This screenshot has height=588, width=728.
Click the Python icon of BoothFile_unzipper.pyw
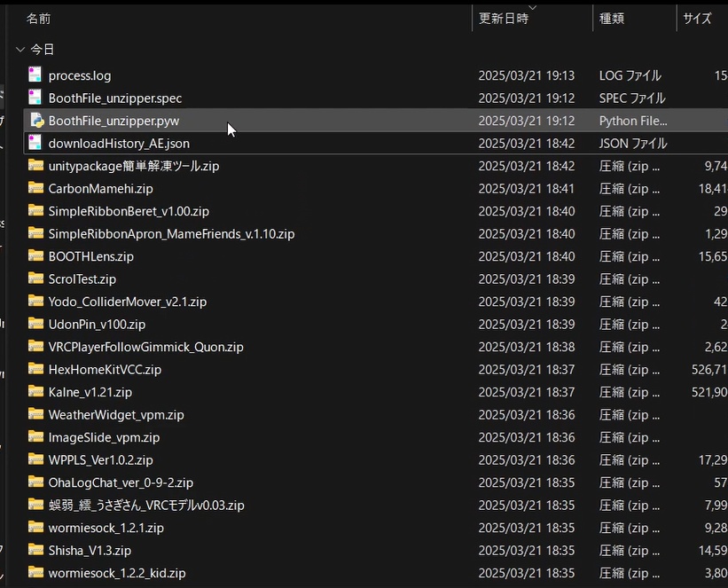(36, 121)
